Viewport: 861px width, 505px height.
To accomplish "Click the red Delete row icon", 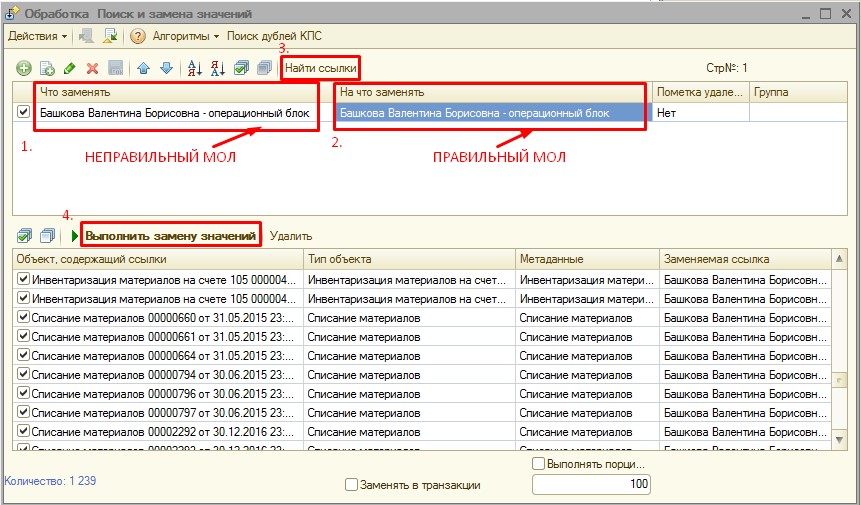I will tap(92, 68).
